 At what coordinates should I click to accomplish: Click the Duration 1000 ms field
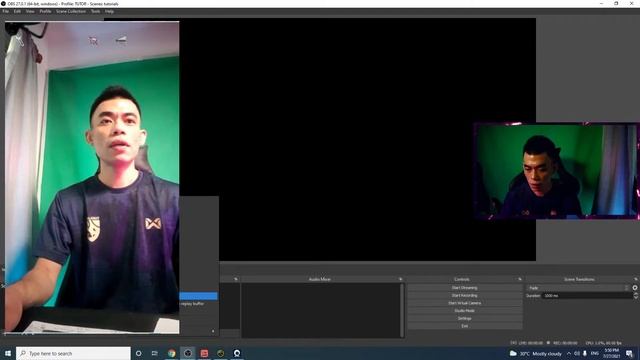[587, 296]
